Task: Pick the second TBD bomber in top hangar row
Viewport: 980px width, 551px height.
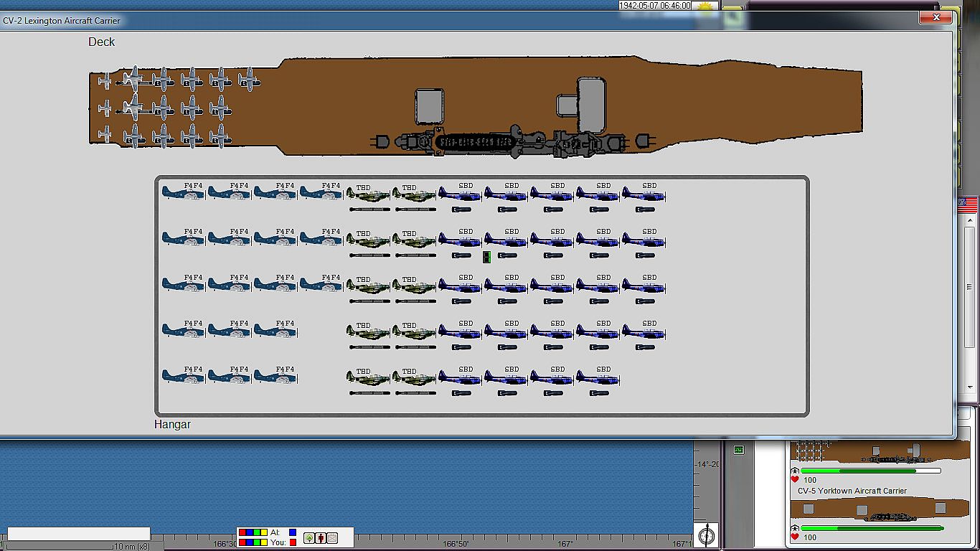Action: [x=415, y=193]
